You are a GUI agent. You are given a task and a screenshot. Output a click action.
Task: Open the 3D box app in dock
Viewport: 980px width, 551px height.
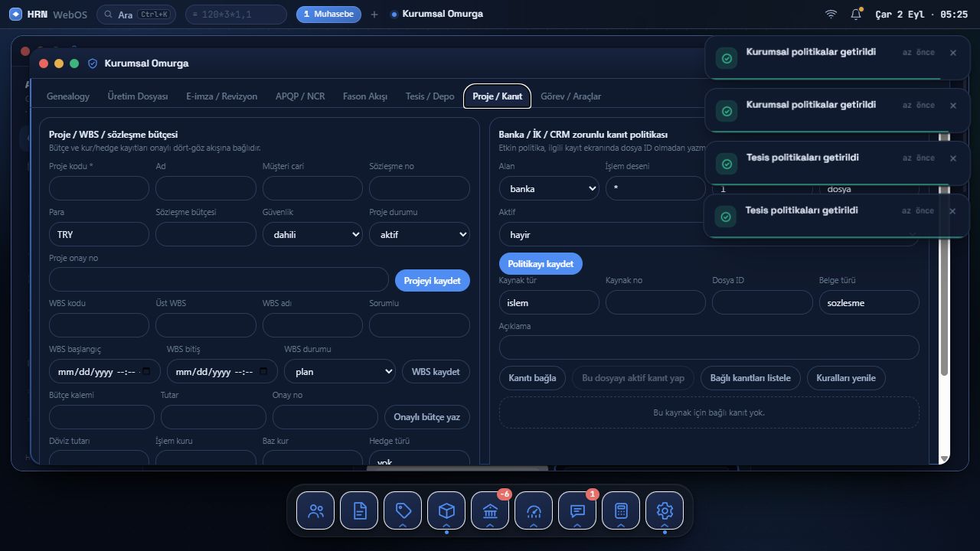[x=446, y=510]
